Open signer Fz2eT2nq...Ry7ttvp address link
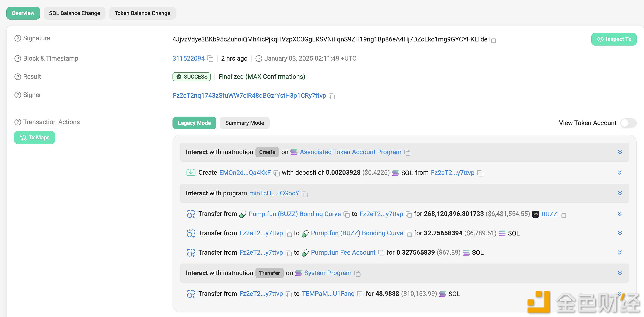 [x=250, y=96]
